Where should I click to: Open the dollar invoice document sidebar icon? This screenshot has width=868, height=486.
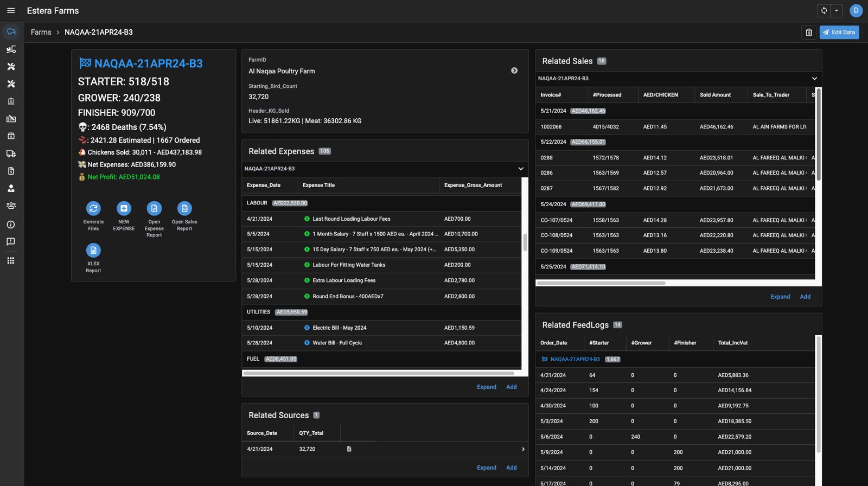pyautogui.click(x=11, y=171)
